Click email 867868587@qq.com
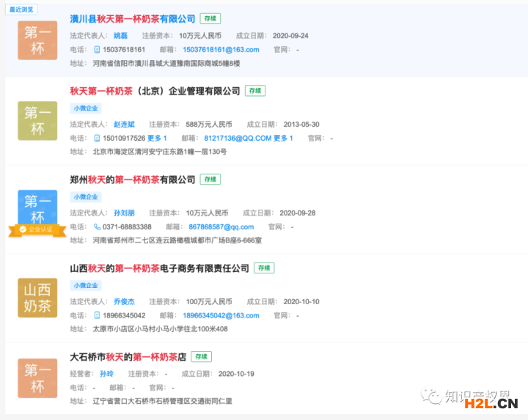Viewport: 528px width, 420px height. [x=221, y=227]
